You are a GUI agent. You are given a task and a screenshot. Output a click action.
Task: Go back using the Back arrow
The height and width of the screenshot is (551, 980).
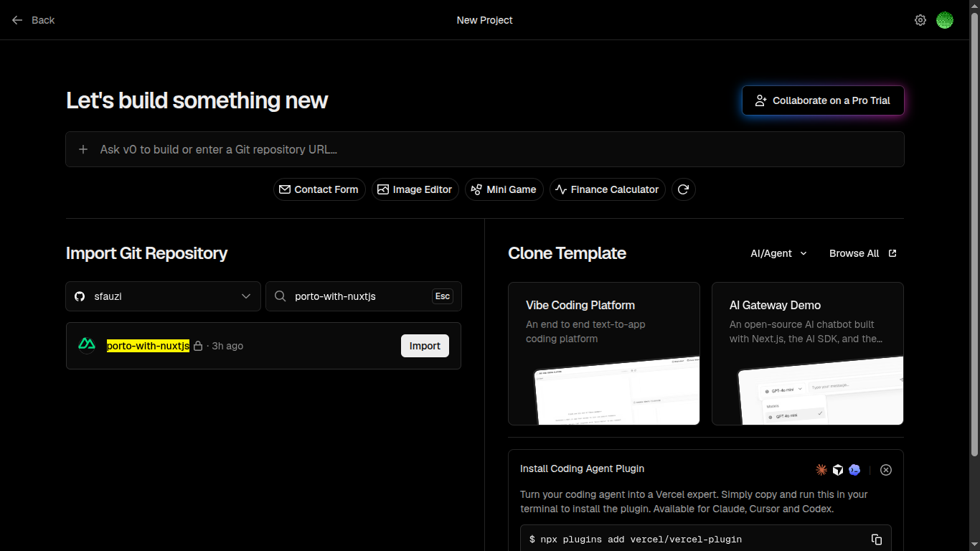17,20
